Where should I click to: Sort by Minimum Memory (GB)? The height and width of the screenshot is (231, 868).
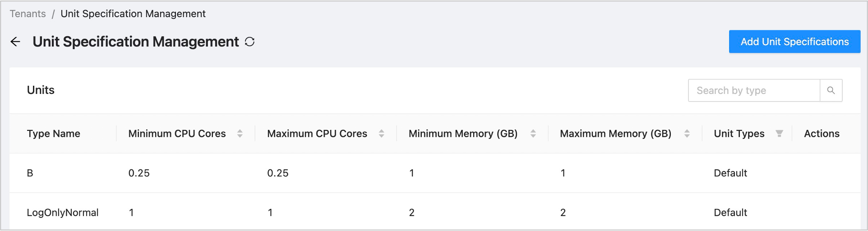pos(533,134)
